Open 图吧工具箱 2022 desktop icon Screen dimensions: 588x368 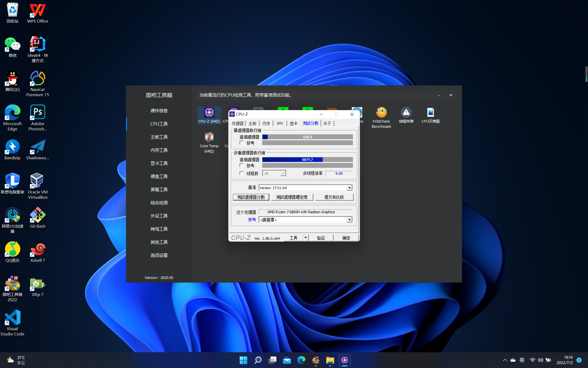coord(12,289)
